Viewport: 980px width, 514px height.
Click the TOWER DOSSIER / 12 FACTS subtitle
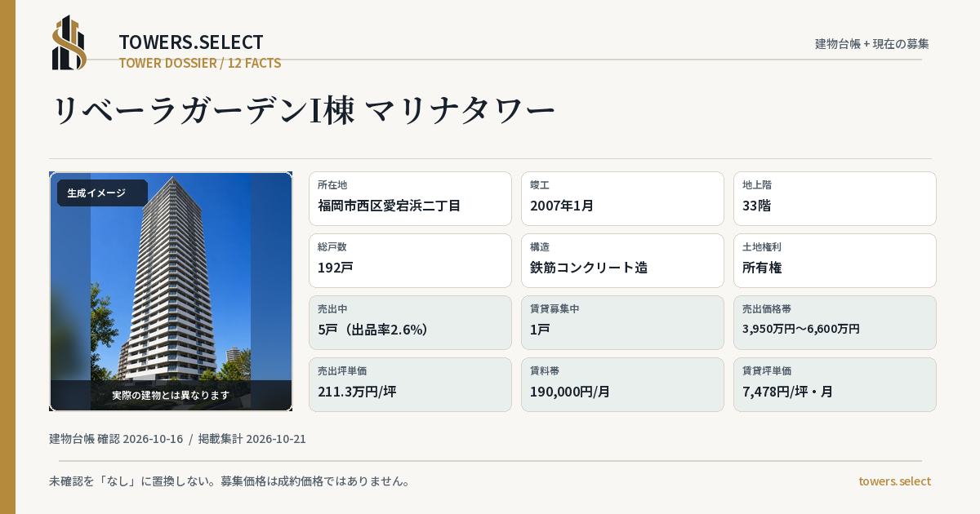(200, 63)
